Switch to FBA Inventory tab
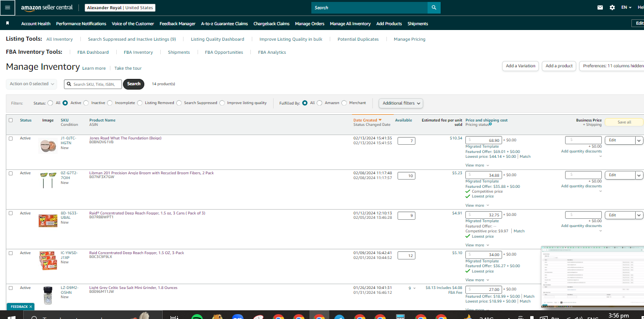This screenshot has width=644, height=319. [x=138, y=52]
